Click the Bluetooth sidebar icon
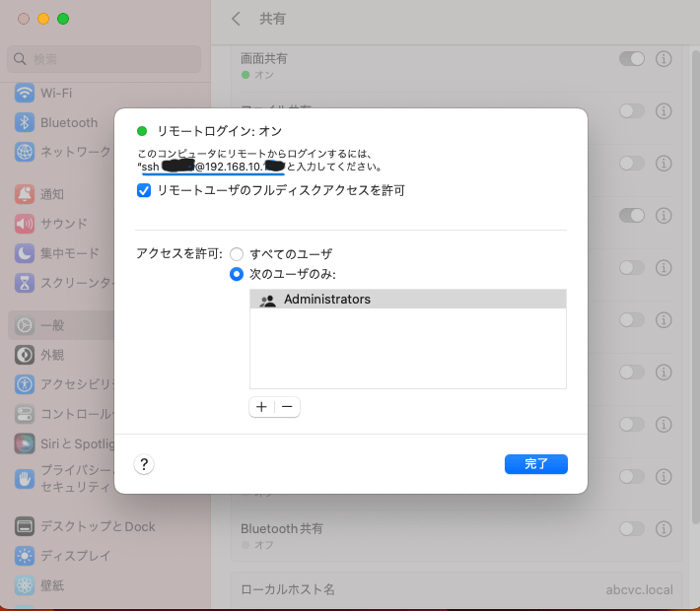This screenshot has height=611, width=700. pyautogui.click(x=25, y=122)
